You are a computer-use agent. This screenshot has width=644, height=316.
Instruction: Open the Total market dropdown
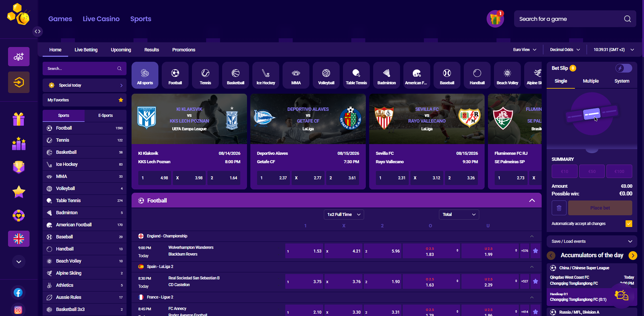point(459,214)
